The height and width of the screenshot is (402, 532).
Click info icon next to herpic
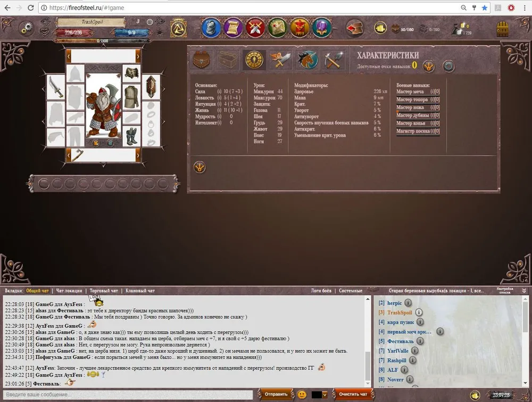point(408,302)
